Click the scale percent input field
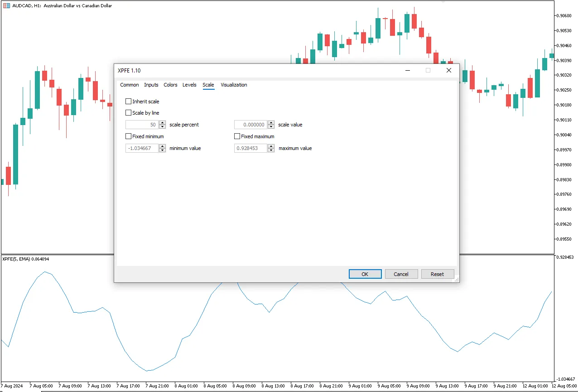578x392 pixels. pyautogui.click(x=142, y=125)
